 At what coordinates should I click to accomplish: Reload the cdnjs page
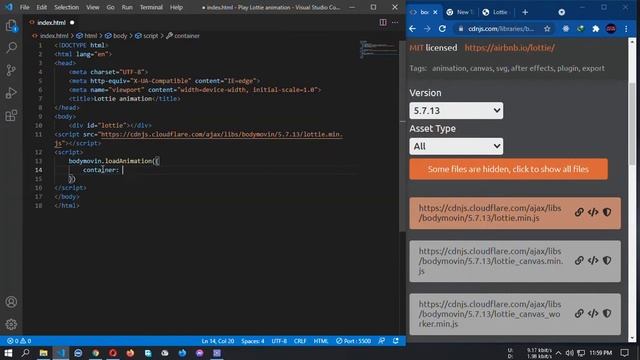point(442,29)
